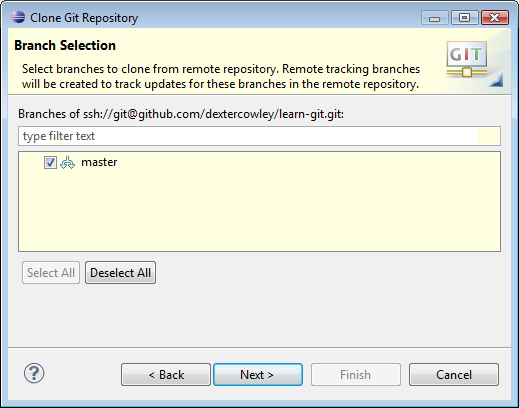Click the disabled Finish button

tap(356, 375)
